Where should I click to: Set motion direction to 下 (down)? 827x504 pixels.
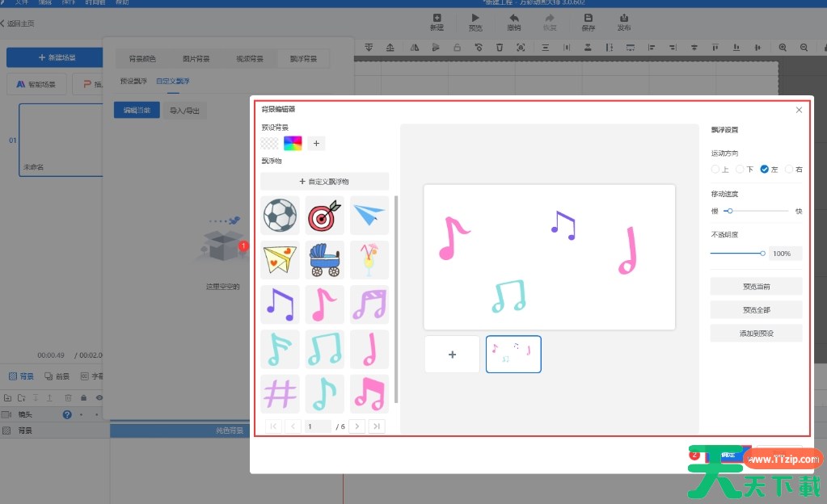[740, 170]
